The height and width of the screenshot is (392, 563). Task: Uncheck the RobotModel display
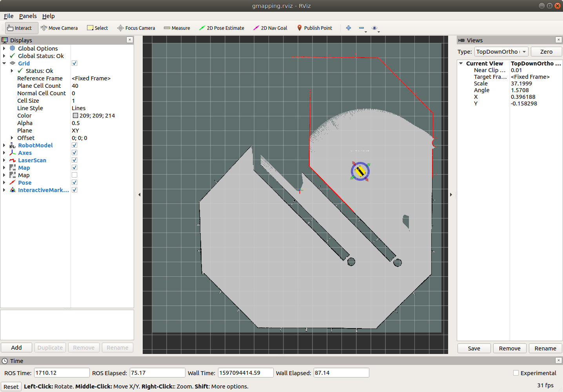tap(74, 145)
